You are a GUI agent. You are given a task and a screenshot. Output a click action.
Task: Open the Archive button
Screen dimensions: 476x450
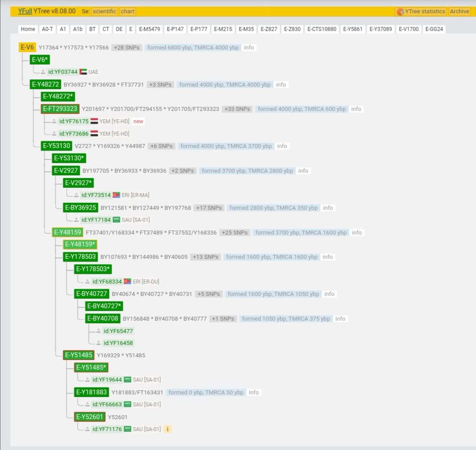459,11
